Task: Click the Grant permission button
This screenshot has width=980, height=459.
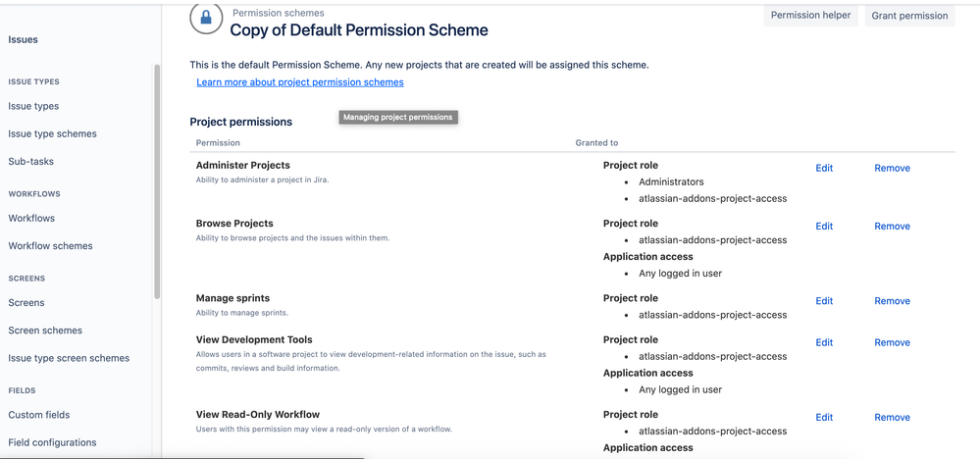Action: coord(909,16)
